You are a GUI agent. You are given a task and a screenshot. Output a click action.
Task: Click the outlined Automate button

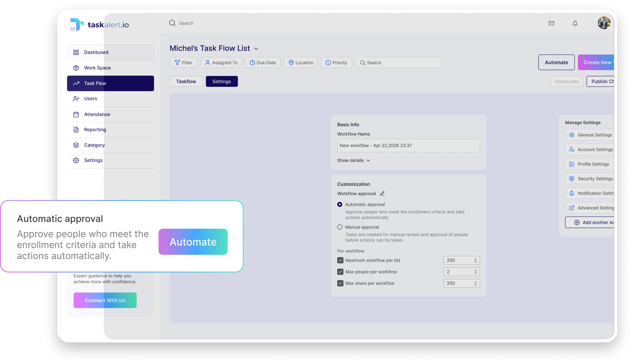point(557,62)
